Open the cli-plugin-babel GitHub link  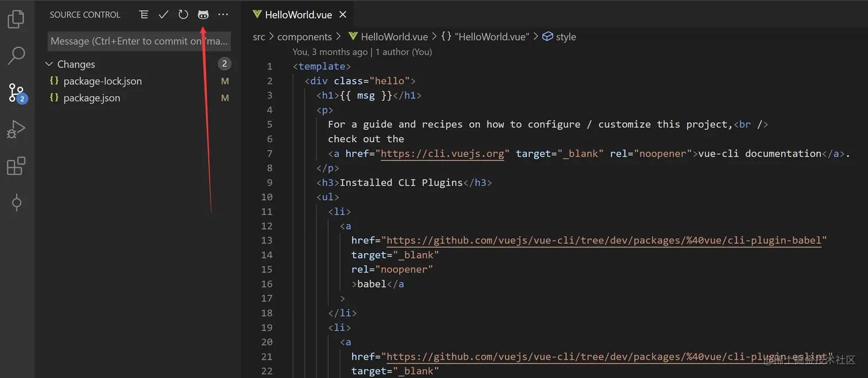click(604, 240)
